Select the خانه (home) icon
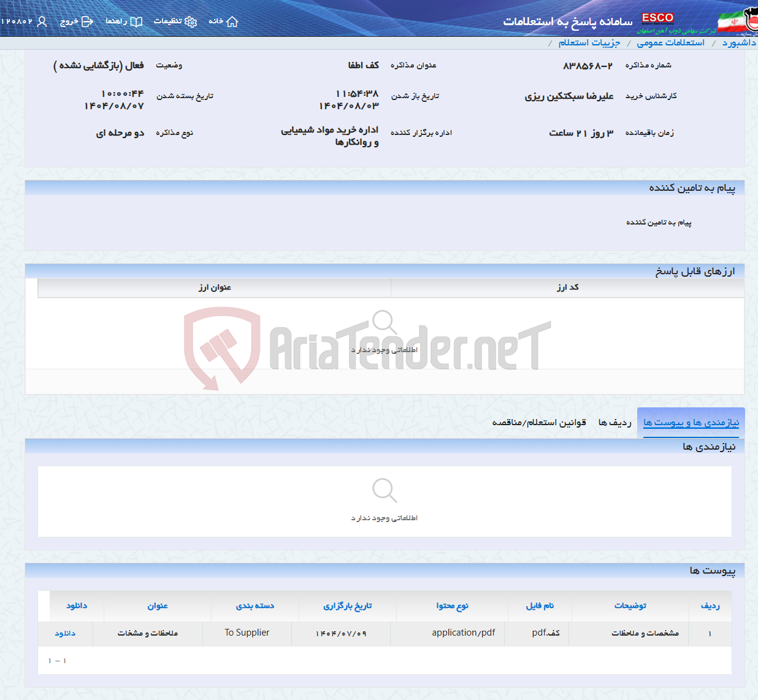The image size is (758, 700). 231,21
